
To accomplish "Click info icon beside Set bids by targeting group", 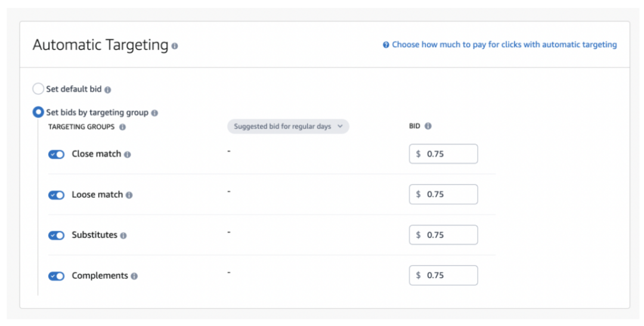I will (154, 113).
